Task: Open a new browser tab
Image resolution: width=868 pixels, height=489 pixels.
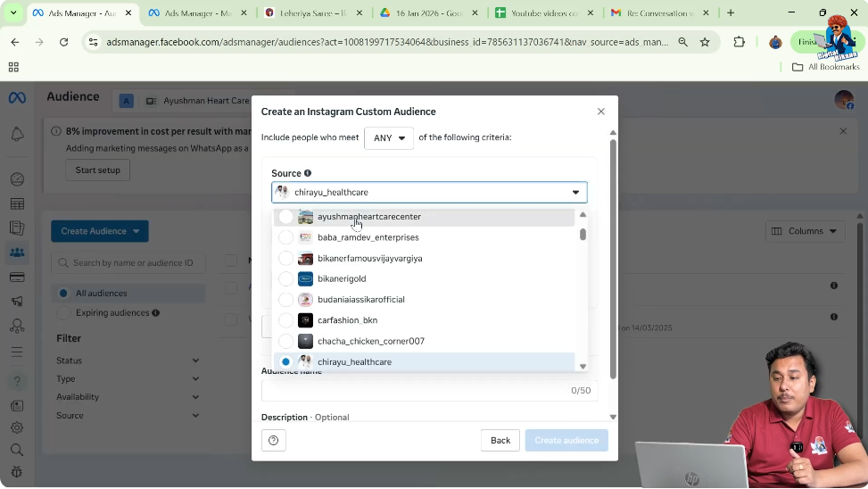Action: pyautogui.click(x=731, y=13)
